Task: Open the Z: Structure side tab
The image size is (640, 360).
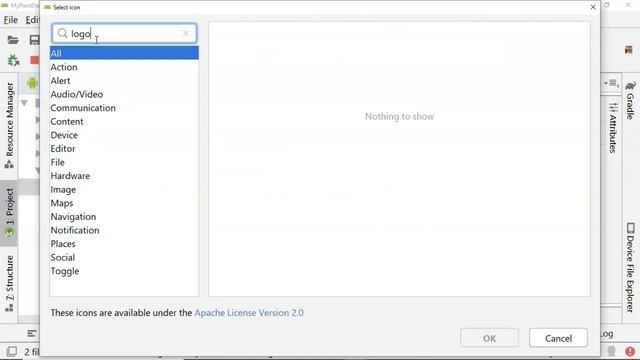Action: click(x=9, y=284)
